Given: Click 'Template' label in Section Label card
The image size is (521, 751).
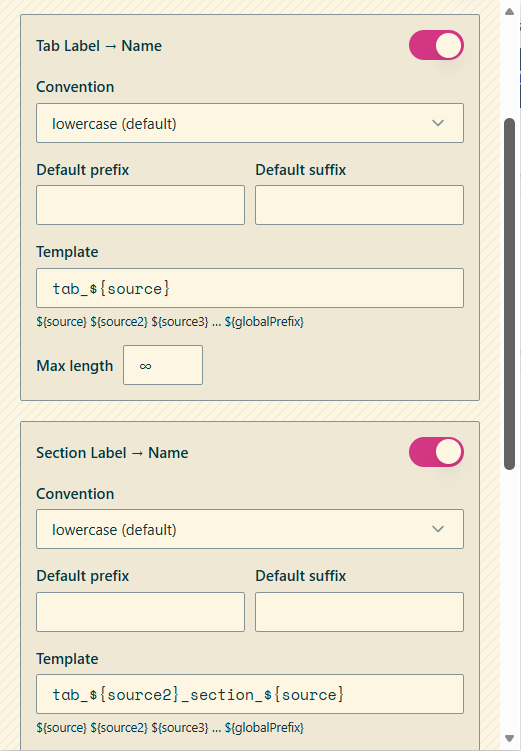Looking at the screenshot, I should 67,659.
